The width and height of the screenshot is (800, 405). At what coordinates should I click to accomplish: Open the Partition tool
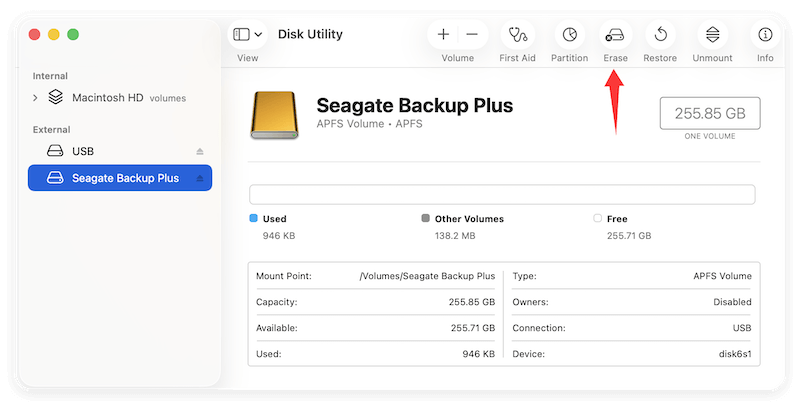click(569, 35)
